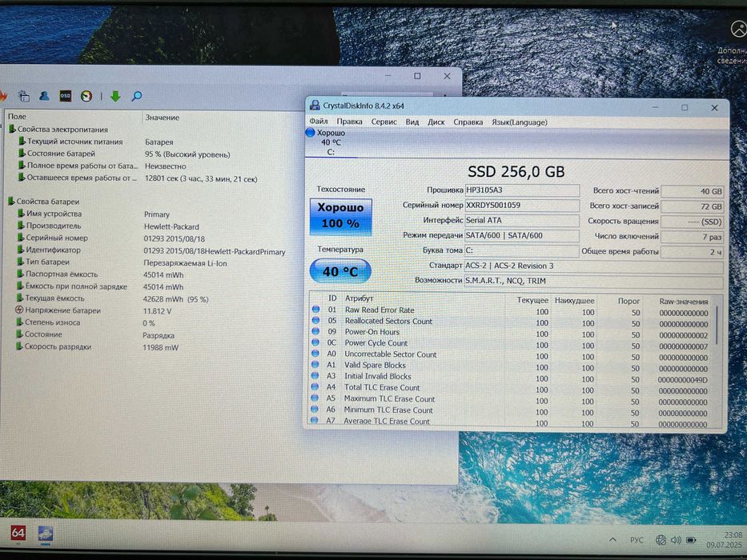This screenshot has height=560, width=747.
Task: Open the OSD panel icon in AIDA64 toolbar
Action: click(66, 96)
